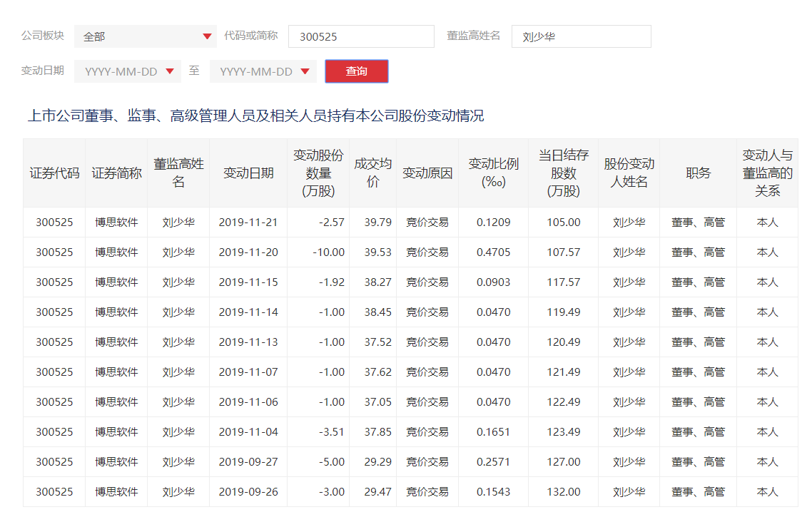Click the 当日结存股数(万股) column header
The image size is (812, 522).
pos(564,173)
